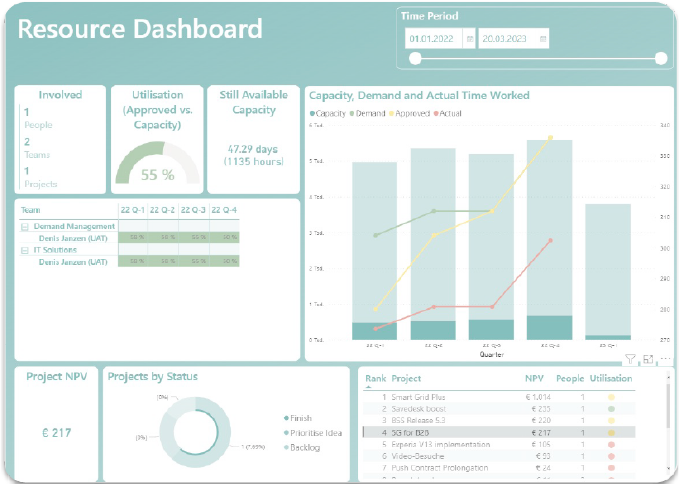The image size is (679, 484).
Task: Click the Demand legend marker
Action: pyautogui.click(x=352, y=114)
